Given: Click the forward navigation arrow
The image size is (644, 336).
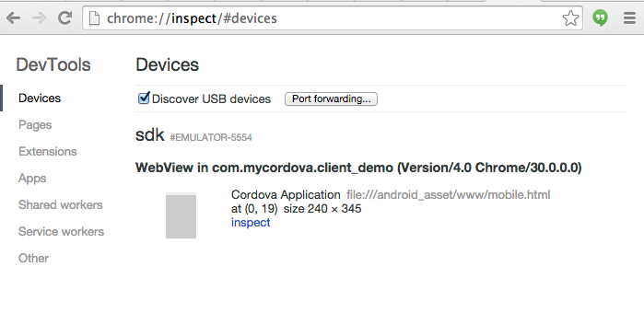Looking at the screenshot, I should point(39,18).
